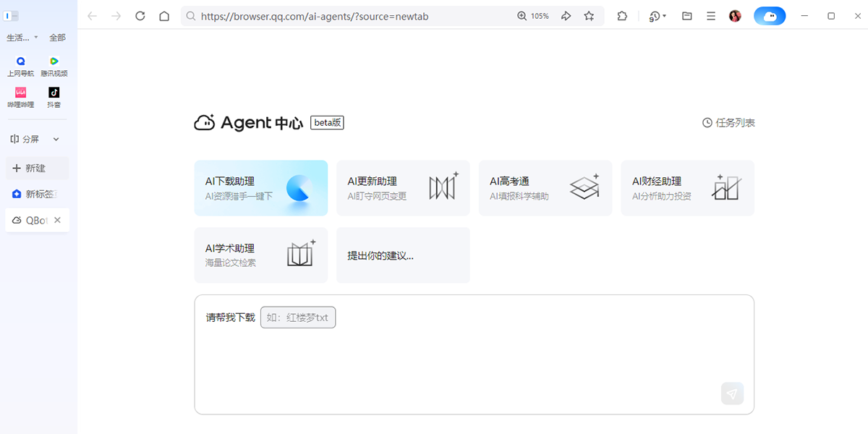868x434 pixels.
Task: Expand the 生活 category dropdown
Action: 22,38
